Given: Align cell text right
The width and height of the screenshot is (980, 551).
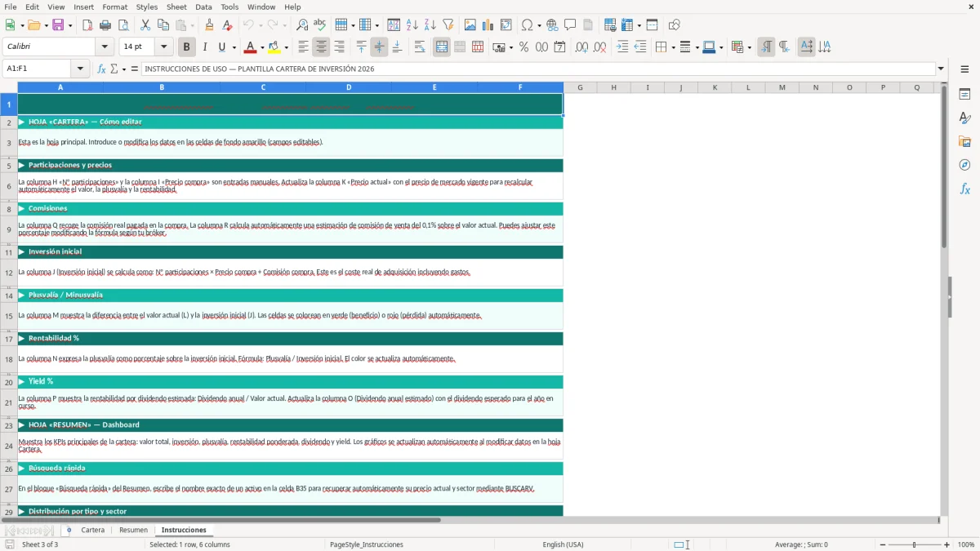Looking at the screenshot, I should point(340,47).
